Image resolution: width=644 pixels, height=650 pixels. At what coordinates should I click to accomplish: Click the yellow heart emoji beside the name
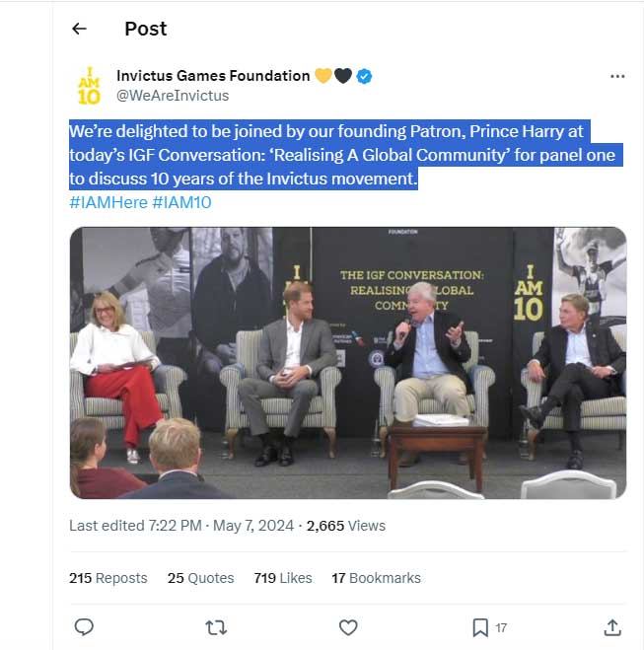tap(322, 76)
